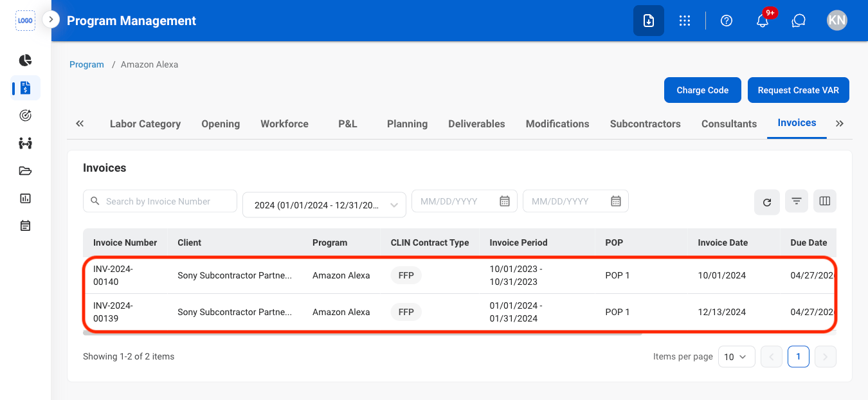Refresh the invoices table
868x400 pixels.
[x=767, y=202]
